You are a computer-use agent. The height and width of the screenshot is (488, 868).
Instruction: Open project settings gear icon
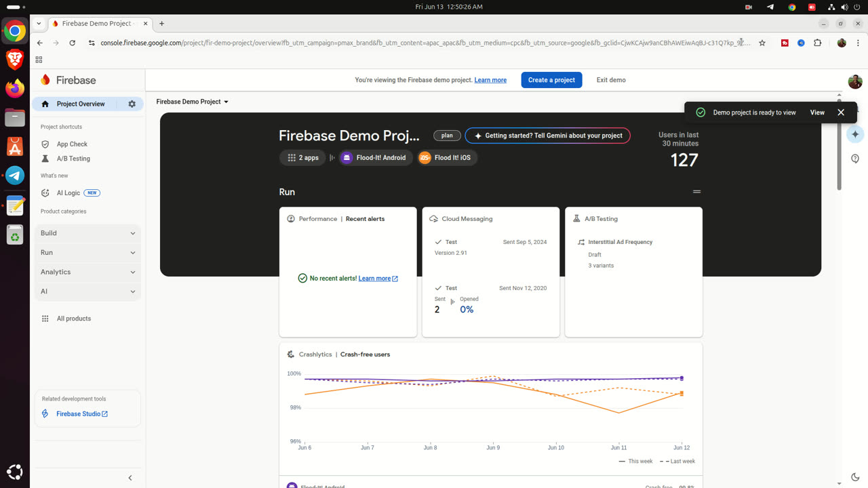pos(132,104)
